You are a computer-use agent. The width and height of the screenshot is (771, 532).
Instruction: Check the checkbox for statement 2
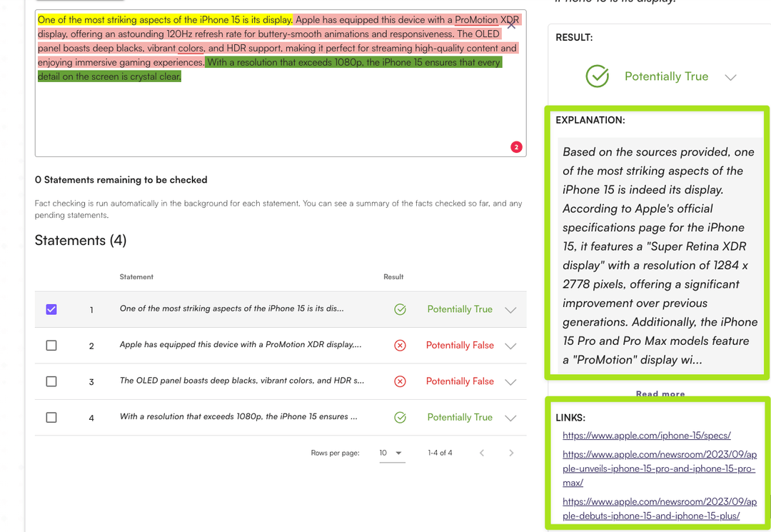(x=51, y=345)
